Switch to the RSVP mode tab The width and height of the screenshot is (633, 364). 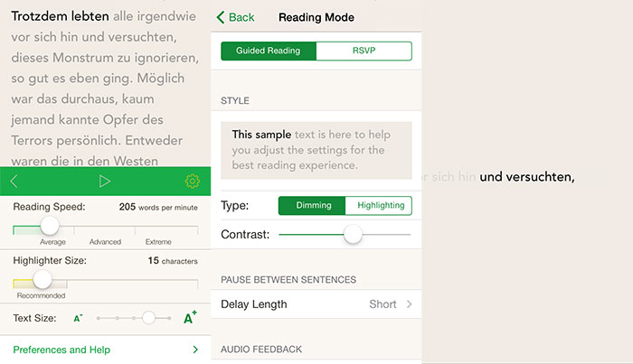click(x=364, y=51)
